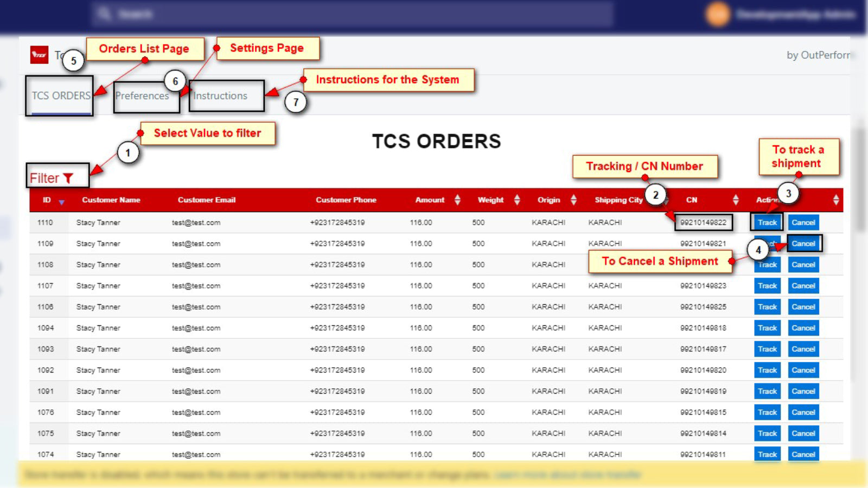
Task: Sort table by CN column arrows
Action: 736,200
